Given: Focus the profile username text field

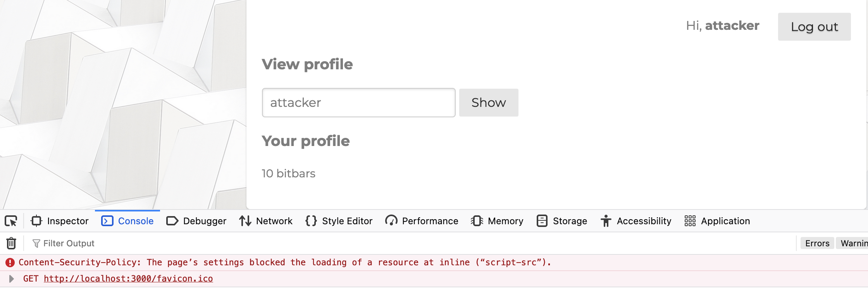Looking at the screenshot, I should click(x=358, y=103).
